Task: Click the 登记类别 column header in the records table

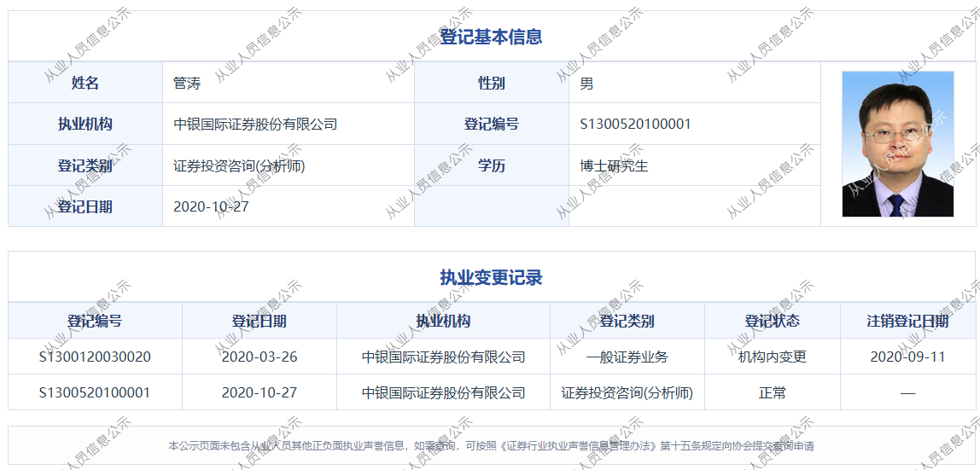Action: point(627,321)
